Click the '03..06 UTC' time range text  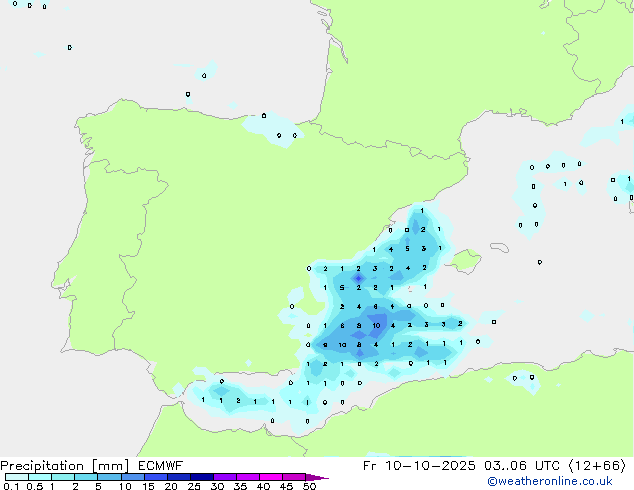coord(522,466)
